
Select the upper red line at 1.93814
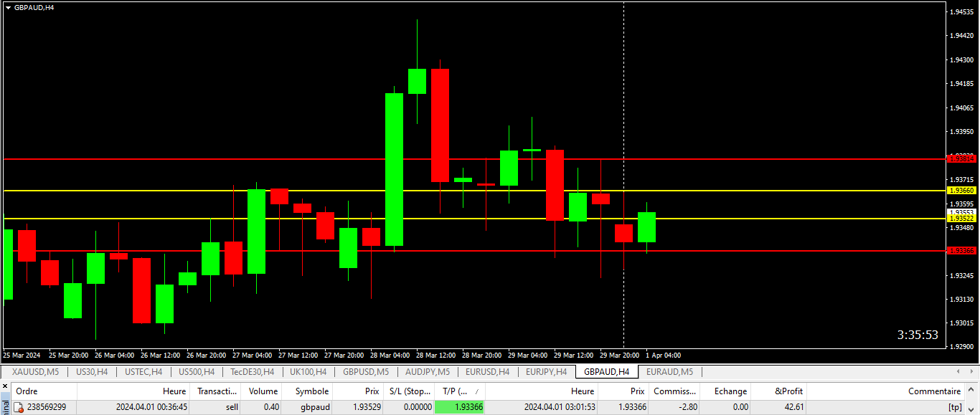(473, 158)
